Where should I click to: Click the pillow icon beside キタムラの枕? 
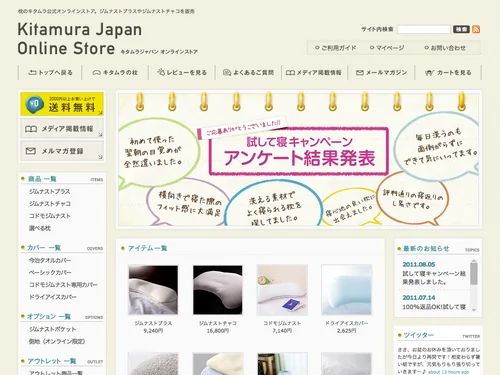pos(96,72)
